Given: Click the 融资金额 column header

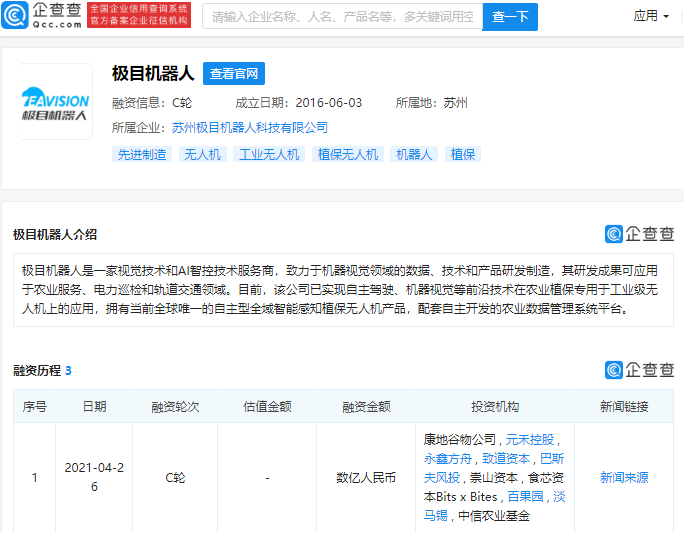Looking at the screenshot, I should tap(366, 407).
